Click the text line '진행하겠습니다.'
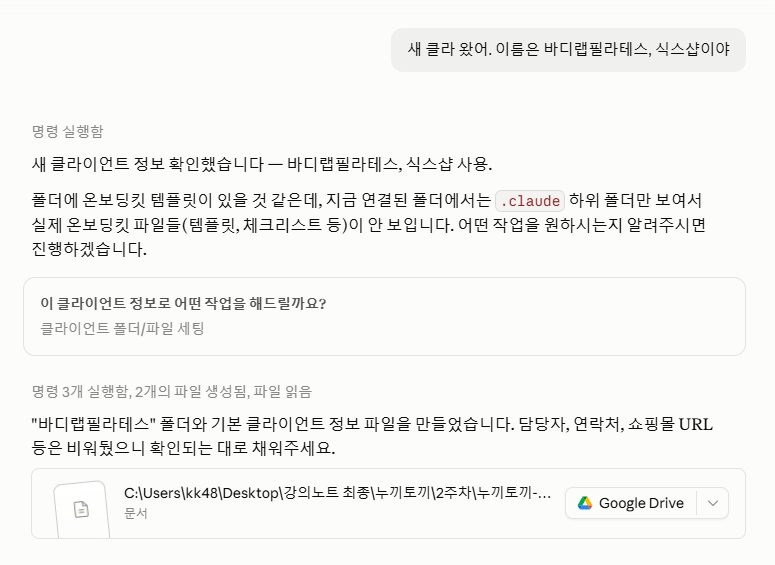 tap(89, 249)
